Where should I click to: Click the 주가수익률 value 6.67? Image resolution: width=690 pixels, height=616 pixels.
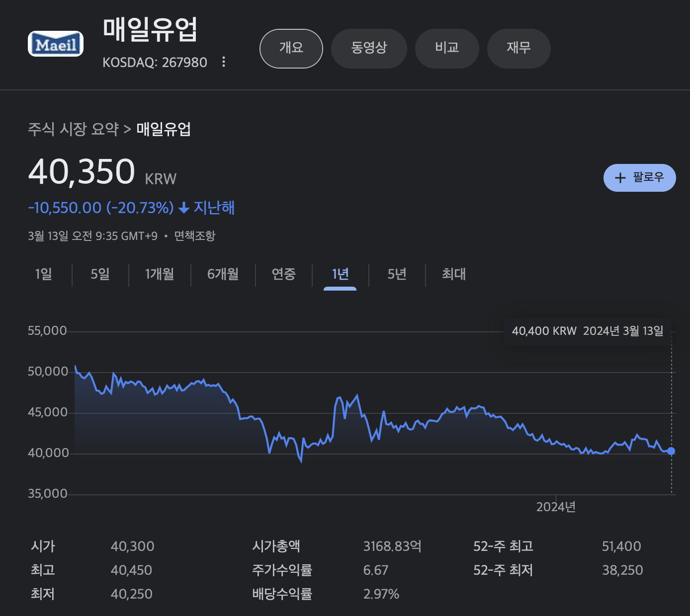[x=376, y=570]
